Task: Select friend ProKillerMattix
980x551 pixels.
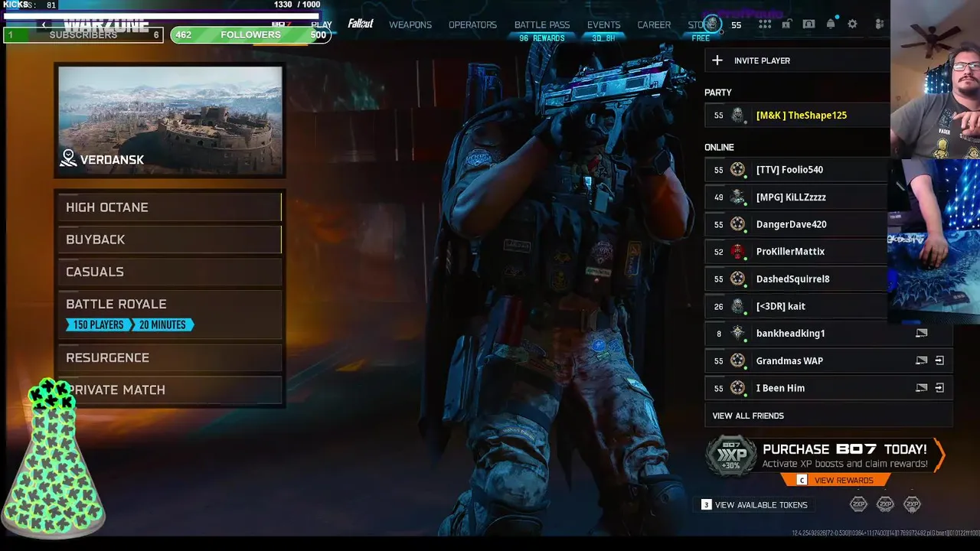Action: [x=797, y=252]
